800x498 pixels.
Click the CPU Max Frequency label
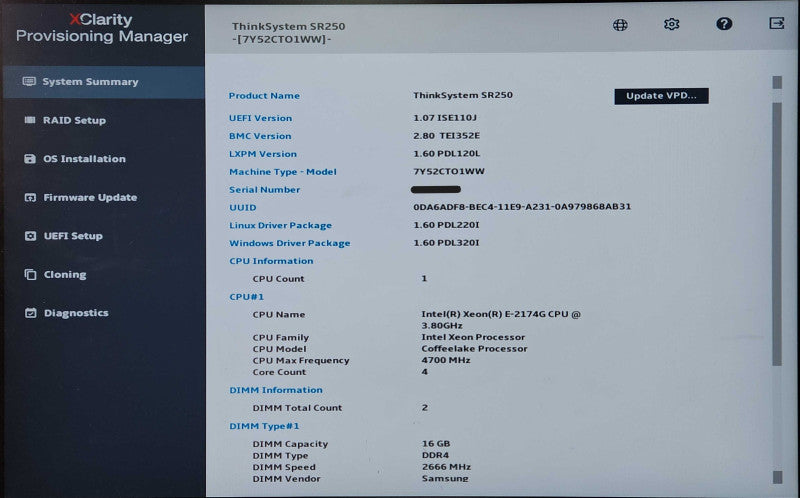pos(301,360)
